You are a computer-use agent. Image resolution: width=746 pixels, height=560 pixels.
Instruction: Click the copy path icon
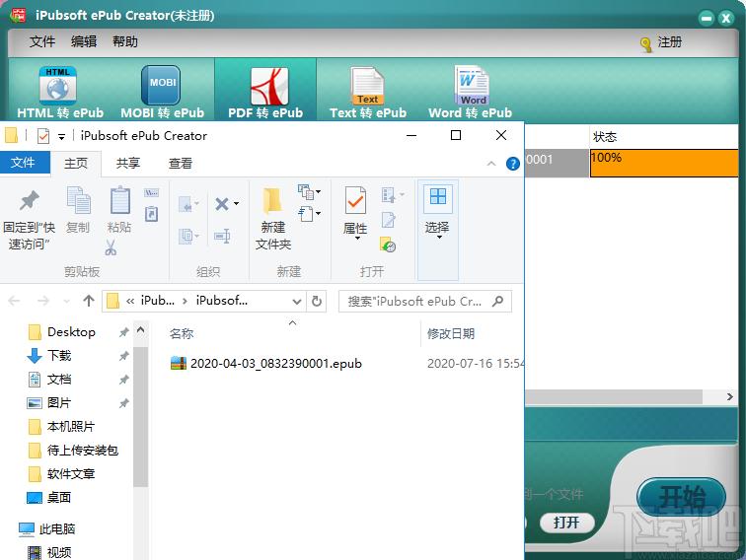point(152,193)
